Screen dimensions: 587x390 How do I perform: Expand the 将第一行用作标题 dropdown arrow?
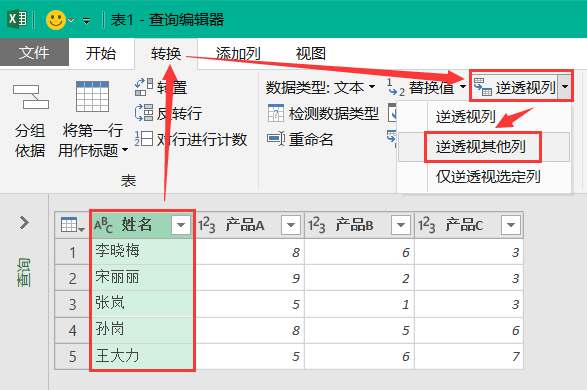click(125, 150)
